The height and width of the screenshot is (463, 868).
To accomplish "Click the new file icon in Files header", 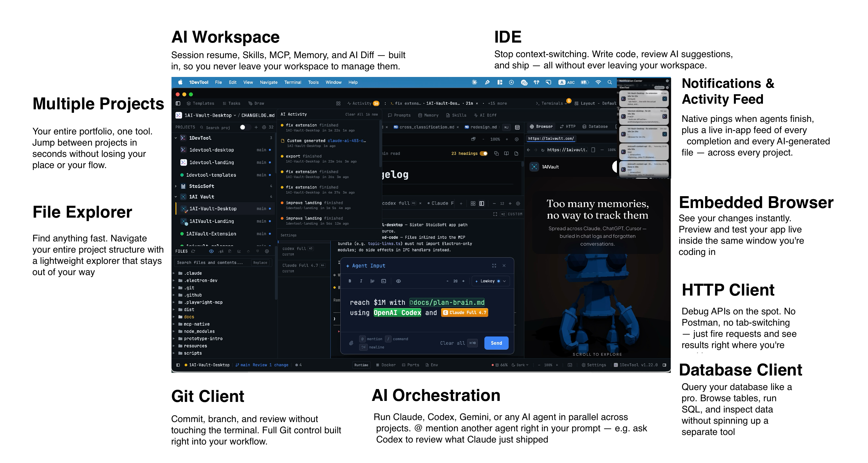I will pos(230,251).
